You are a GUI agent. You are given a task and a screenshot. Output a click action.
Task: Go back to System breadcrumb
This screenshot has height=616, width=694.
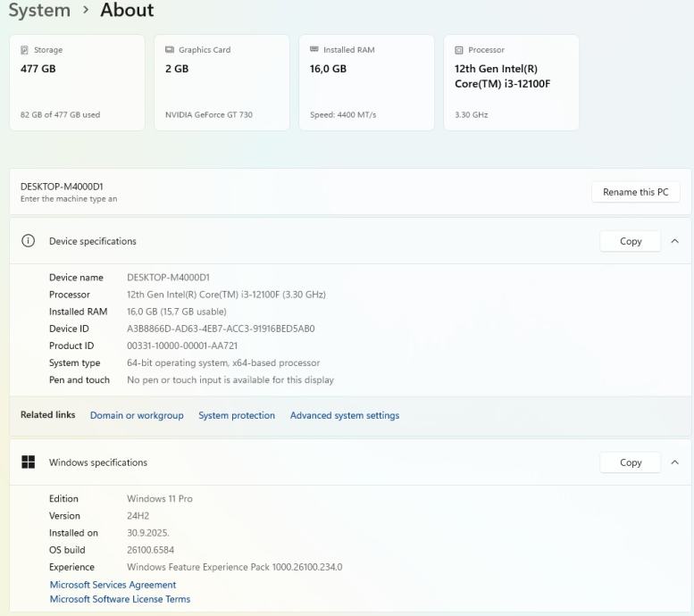[x=39, y=11]
